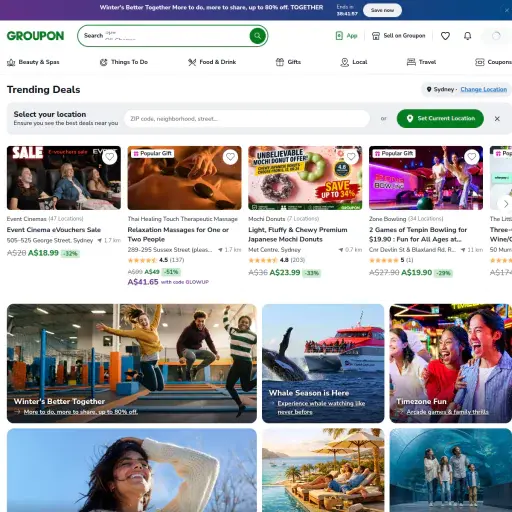Click the green search magnifier button
Screen dimensions: 512x512
257,36
